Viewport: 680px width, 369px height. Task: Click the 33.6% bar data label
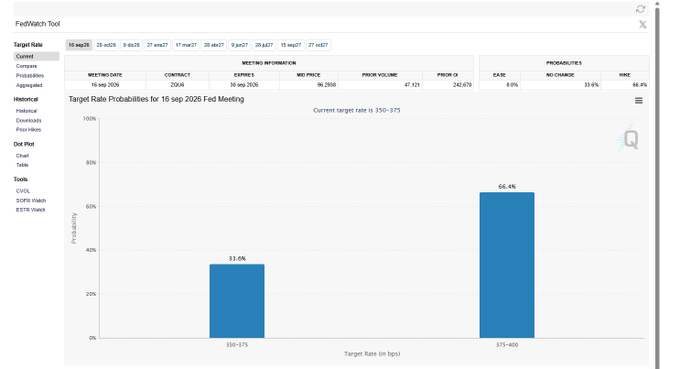pos(237,259)
